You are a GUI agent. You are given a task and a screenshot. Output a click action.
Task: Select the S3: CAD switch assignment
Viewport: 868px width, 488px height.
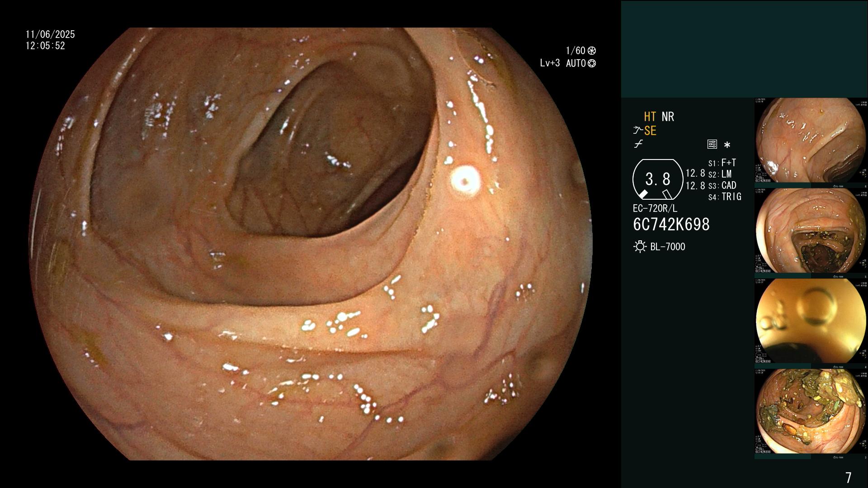point(722,185)
